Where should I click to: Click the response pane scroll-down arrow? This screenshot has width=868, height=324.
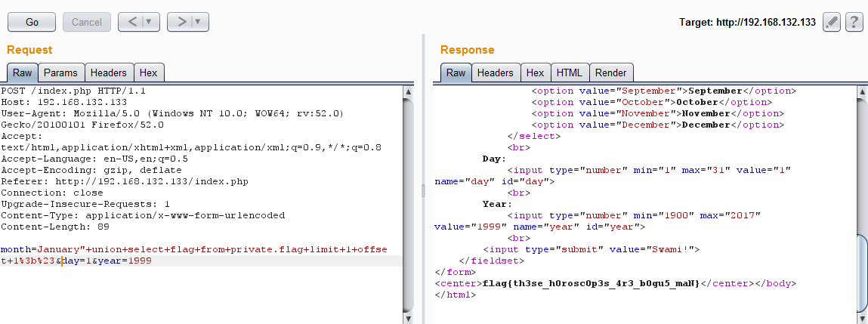pyautogui.click(x=863, y=319)
